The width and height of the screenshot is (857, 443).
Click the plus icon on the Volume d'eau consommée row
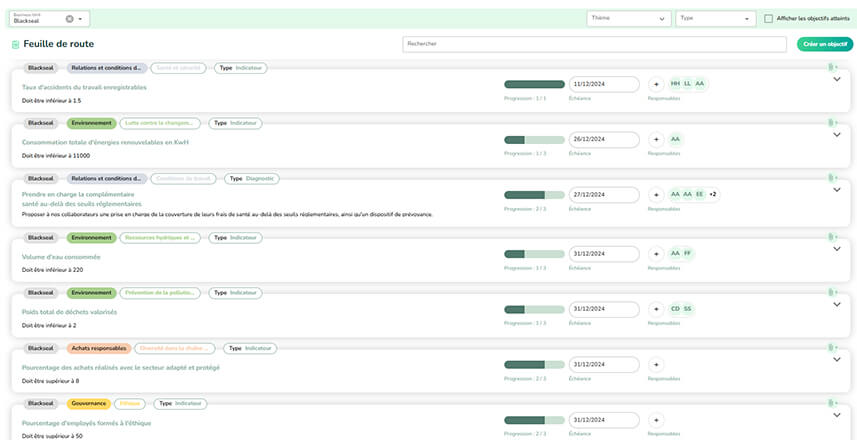coord(656,254)
